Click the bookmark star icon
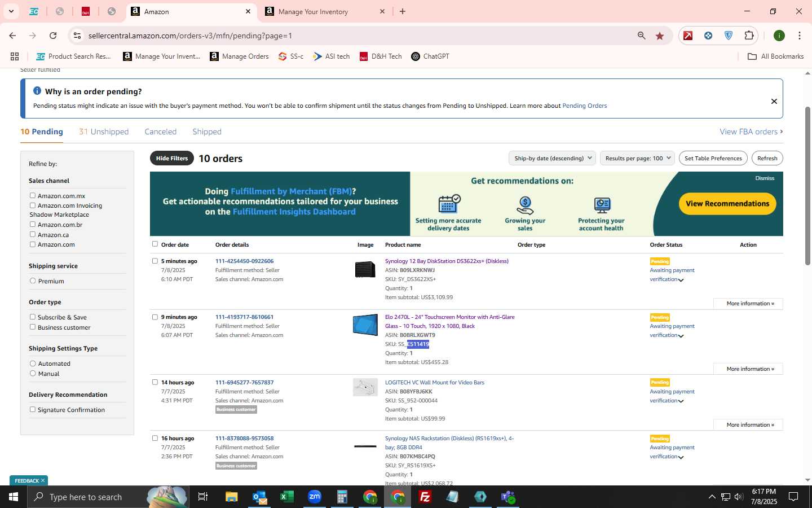This screenshot has width=812, height=508. pos(660,36)
